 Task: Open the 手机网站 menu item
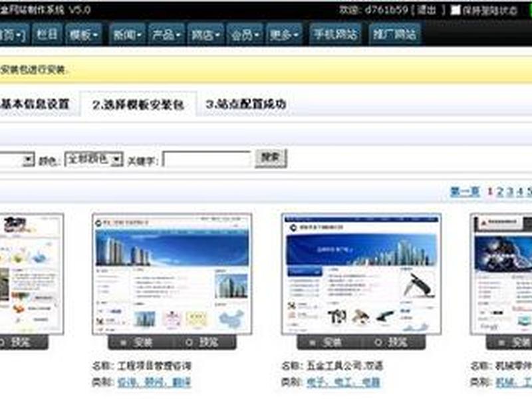point(335,34)
